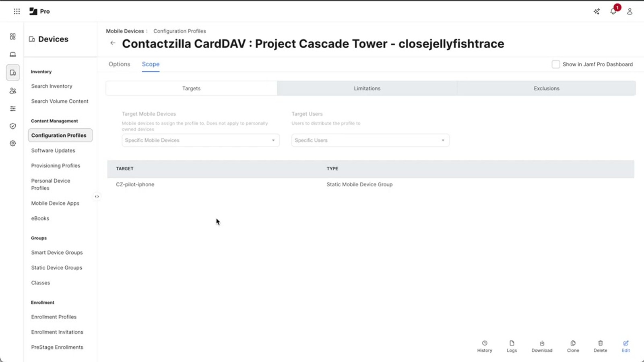Image resolution: width=644 pixels, height=362 pixels.
Task: Select Configuration Profiles in the sidebar
Action: [60, 136]
